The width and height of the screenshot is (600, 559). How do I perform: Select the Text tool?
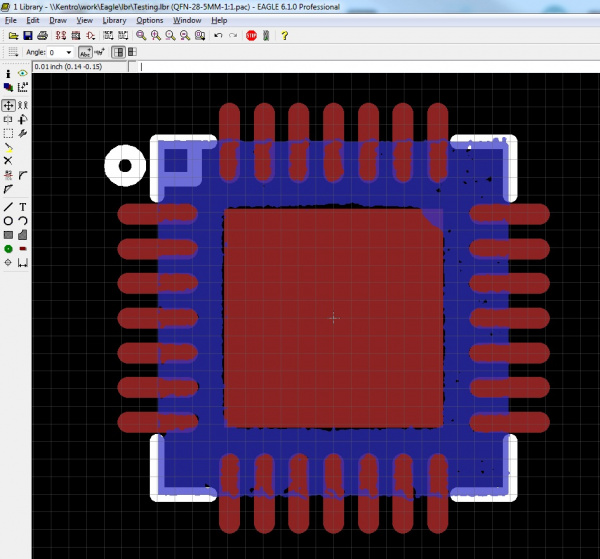23,207
